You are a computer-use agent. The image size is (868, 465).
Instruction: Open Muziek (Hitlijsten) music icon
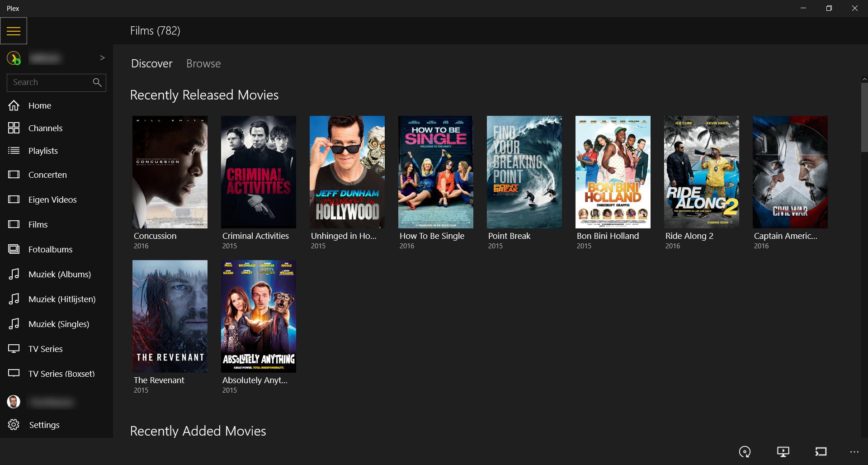[x=14, y=299]
